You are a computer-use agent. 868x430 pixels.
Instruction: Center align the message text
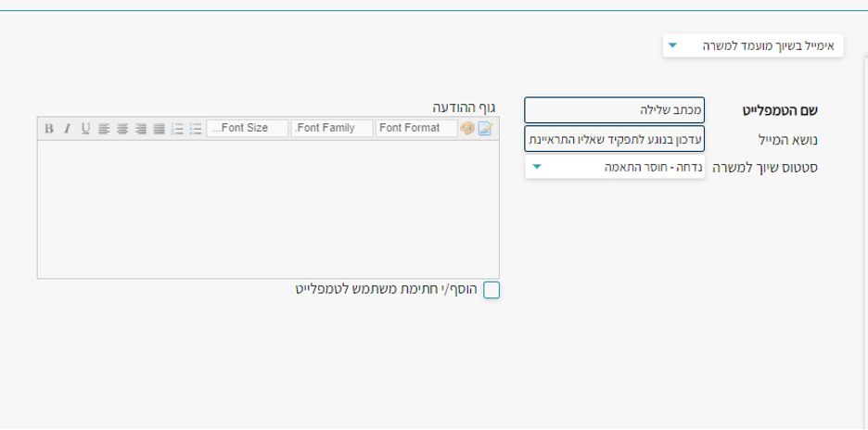coord(121,128)
